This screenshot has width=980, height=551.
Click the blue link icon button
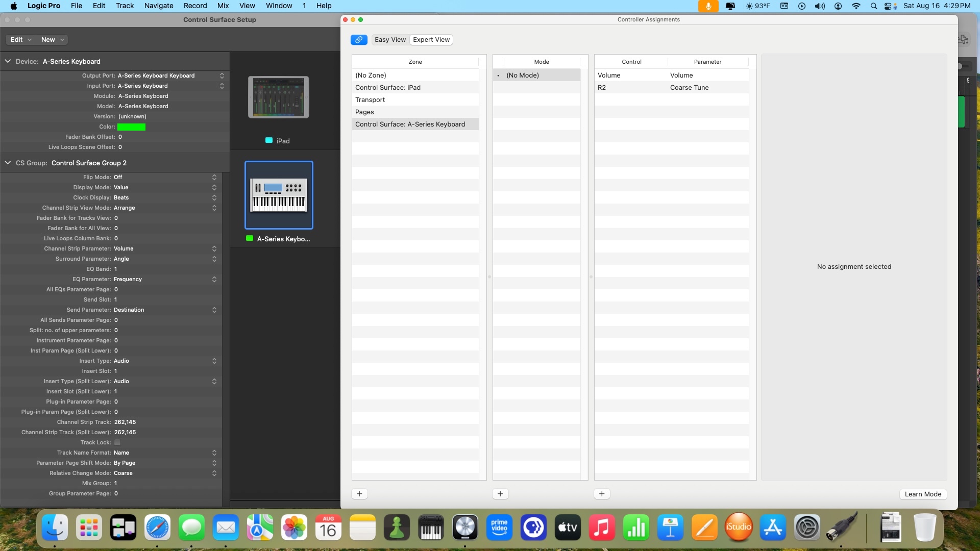point(359,40)
